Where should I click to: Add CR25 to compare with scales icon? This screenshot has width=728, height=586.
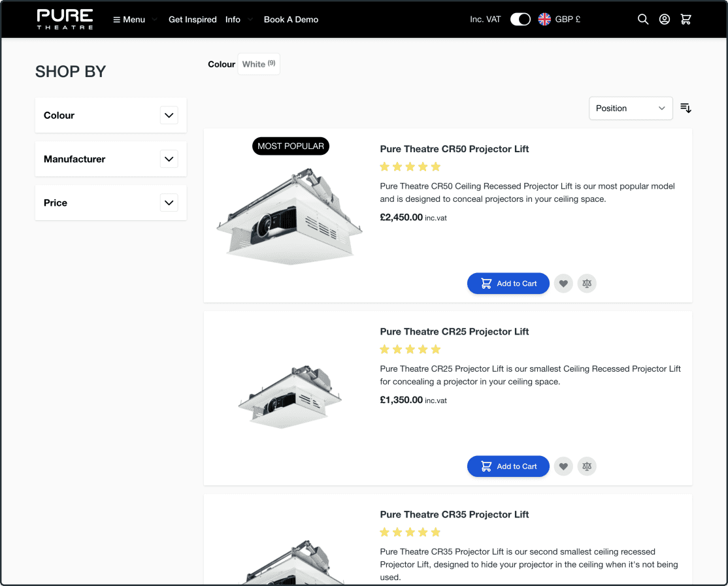(x=587, y=466)
